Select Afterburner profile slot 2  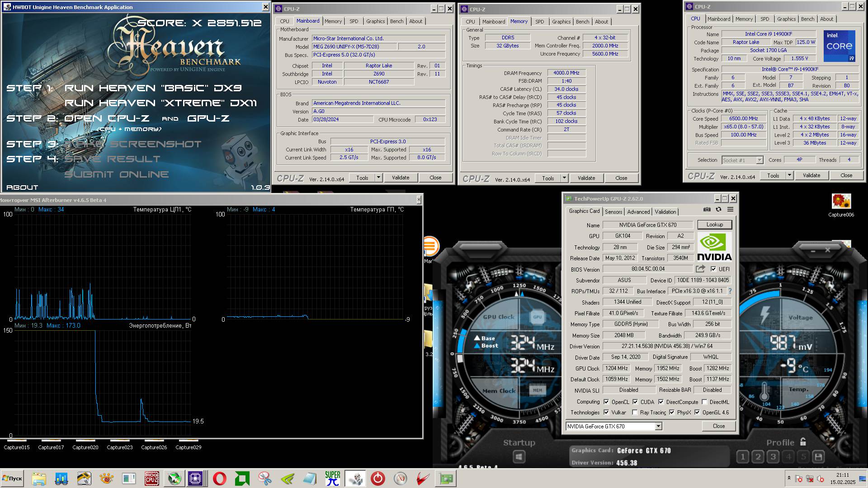click(758, 457)
